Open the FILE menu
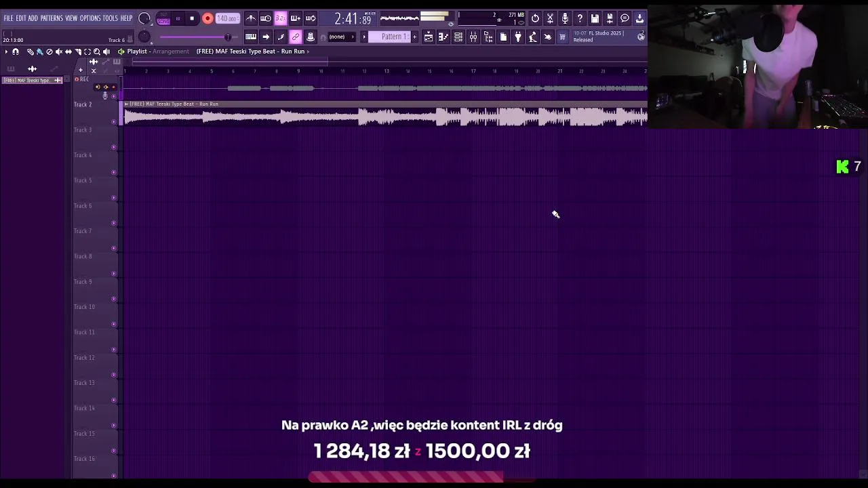The image size is (868, 488). pyautogui.click(x=8, y=18)
